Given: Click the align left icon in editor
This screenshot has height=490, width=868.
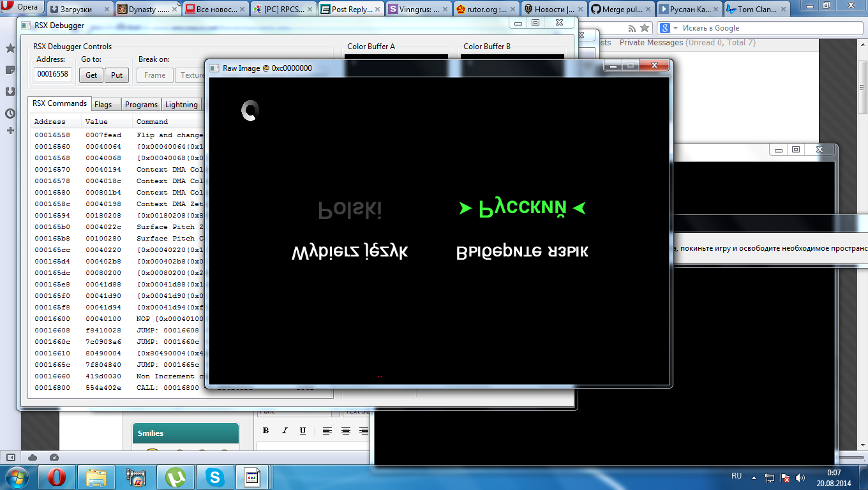Looking at the screenshot, I should pyautogui.click(x=327, y=431).
